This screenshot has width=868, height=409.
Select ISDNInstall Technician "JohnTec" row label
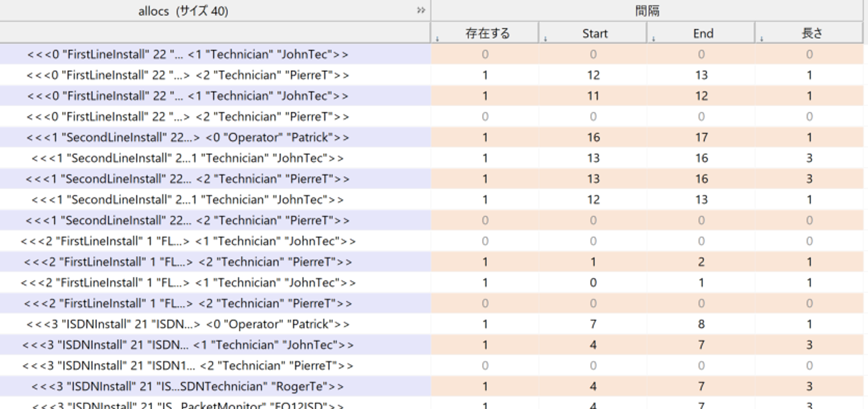[188, 345]
